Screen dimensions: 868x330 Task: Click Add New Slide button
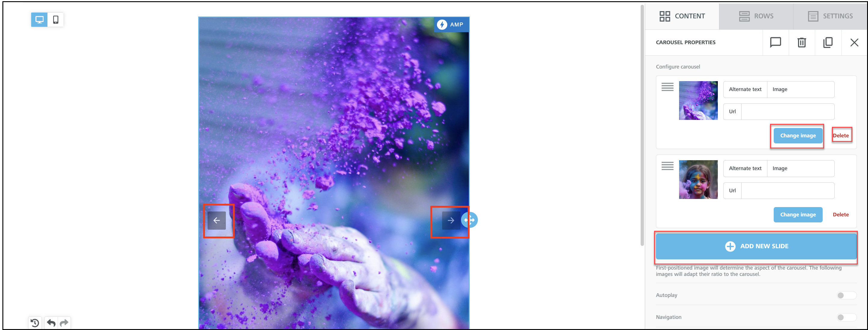tap(756, 246)
